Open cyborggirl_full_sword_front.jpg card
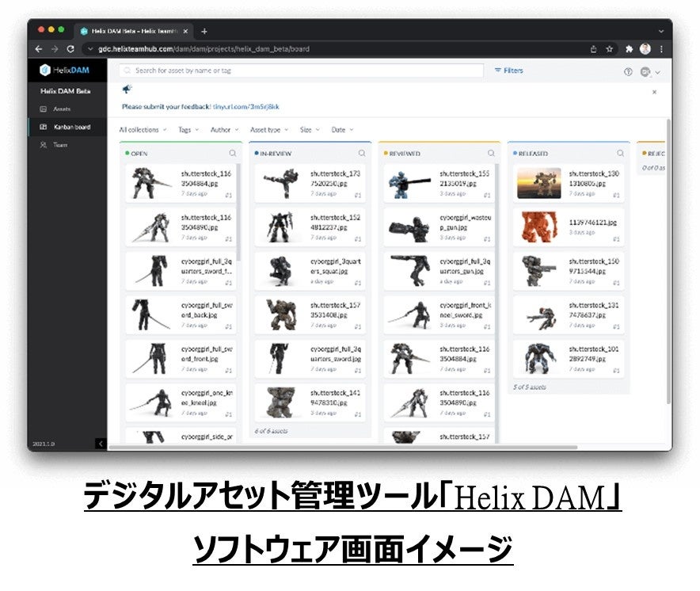This screenshot has width=700, height=591. coord(181,359)
